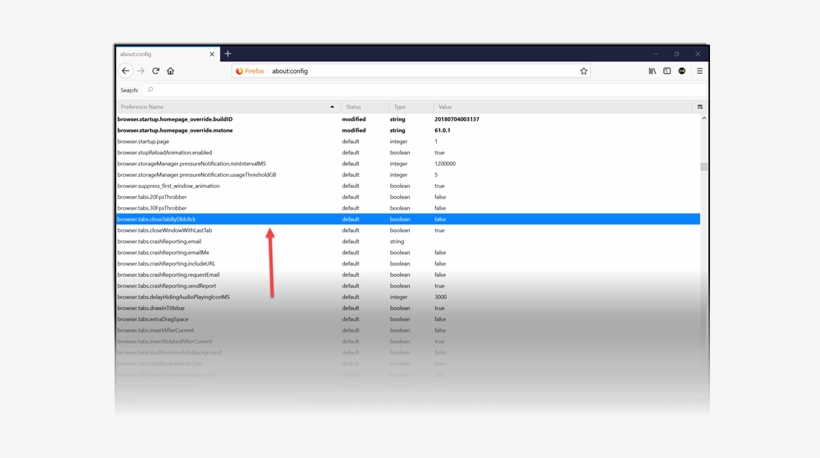Select browser.tabs.crashReporting.email row

coord(408,242)
